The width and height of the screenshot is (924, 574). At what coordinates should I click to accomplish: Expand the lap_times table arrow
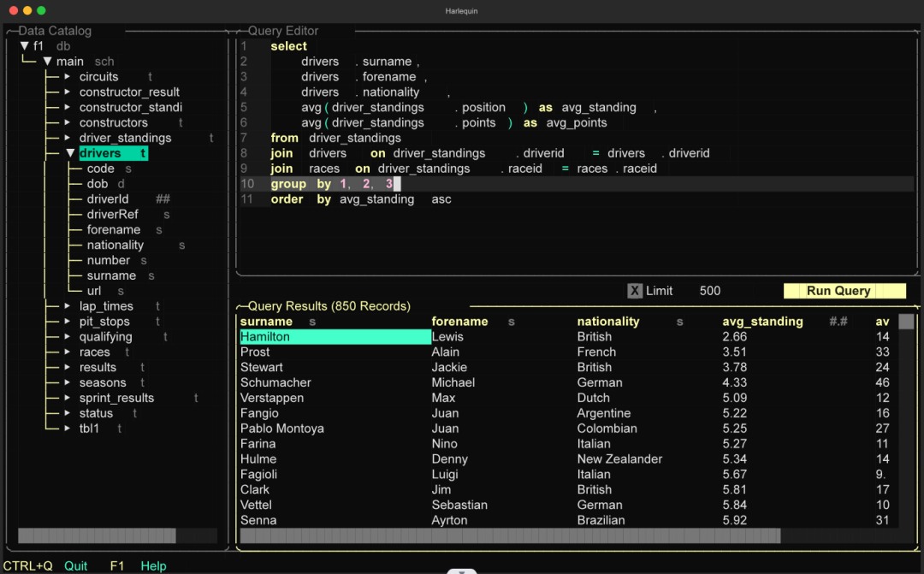(68, 306)
